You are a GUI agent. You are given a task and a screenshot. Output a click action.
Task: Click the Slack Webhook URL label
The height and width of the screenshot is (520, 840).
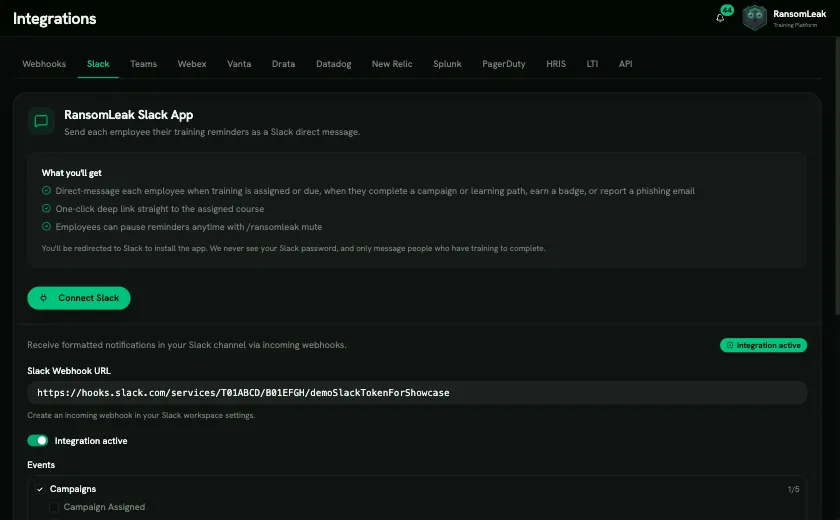click(69, 371)
